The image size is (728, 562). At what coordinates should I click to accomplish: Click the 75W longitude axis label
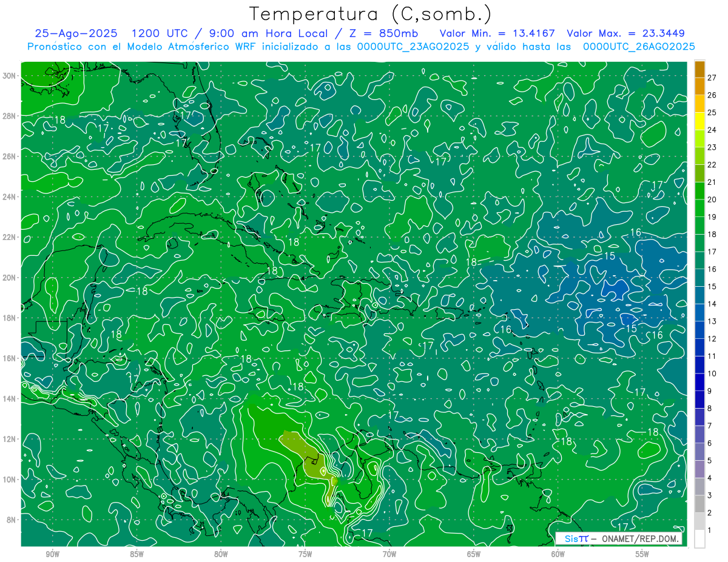pyautogui.click(x=305, y=555)
